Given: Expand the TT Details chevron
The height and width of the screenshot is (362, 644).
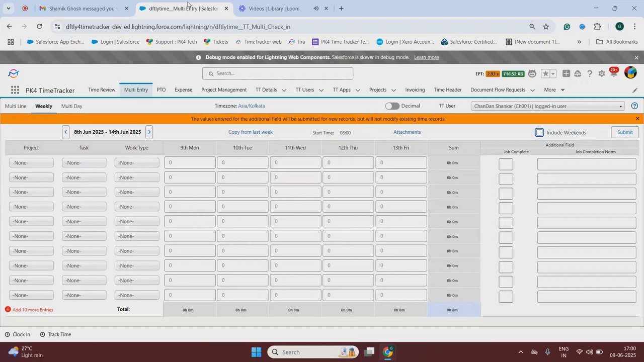Looking at the screenshot, I should point(284,90).
